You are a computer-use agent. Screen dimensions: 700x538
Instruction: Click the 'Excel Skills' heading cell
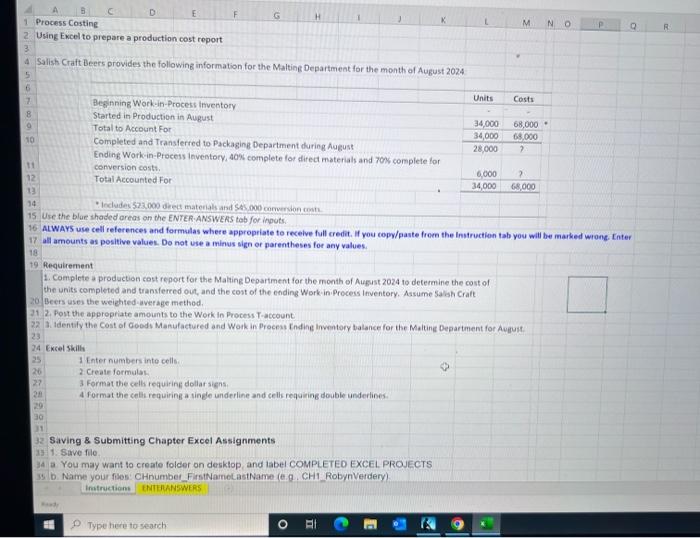(65, 348)
